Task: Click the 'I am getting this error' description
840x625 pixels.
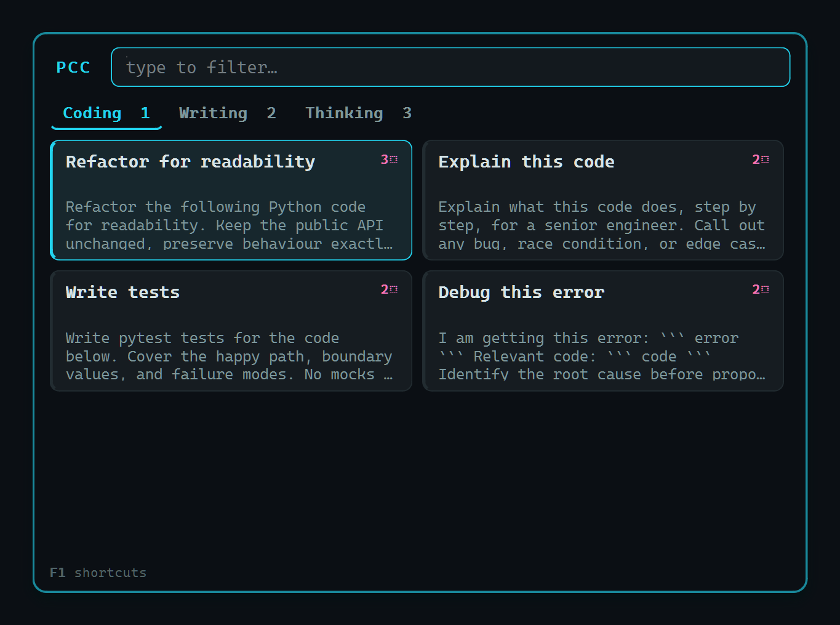Action: tap(602, 356)
